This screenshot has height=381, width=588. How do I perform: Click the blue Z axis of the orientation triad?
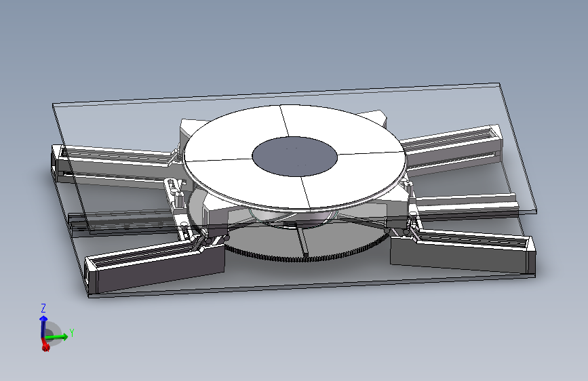(43, 326)
